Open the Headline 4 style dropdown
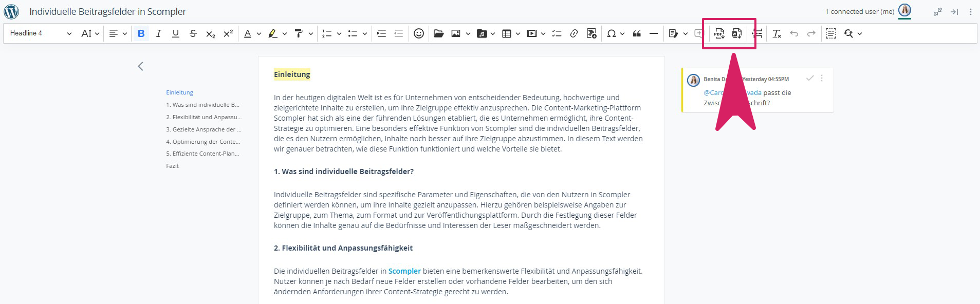Screen dimensions: 980x304 (41, 33)
